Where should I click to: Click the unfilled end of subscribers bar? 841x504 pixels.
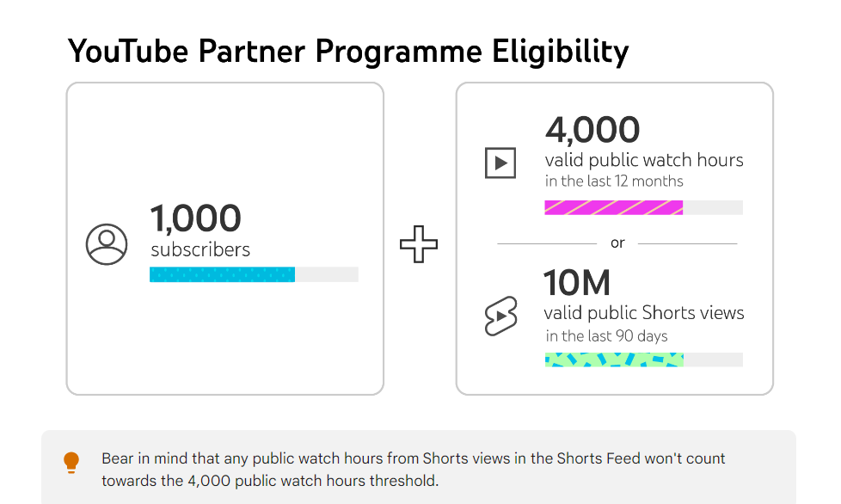pyautogui.click(x=327, y=274)
